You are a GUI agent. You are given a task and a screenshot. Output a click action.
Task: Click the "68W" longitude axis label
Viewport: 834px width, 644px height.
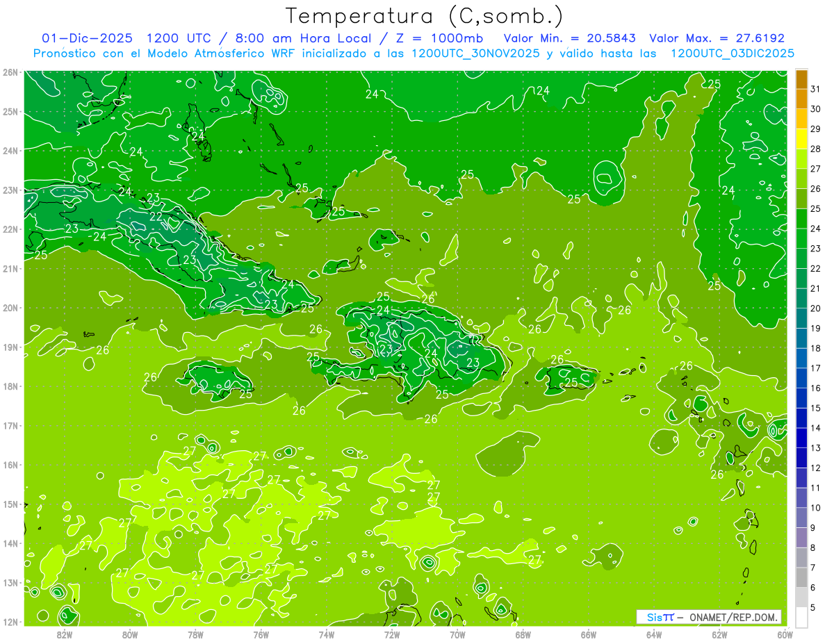[x=523, y=634]
